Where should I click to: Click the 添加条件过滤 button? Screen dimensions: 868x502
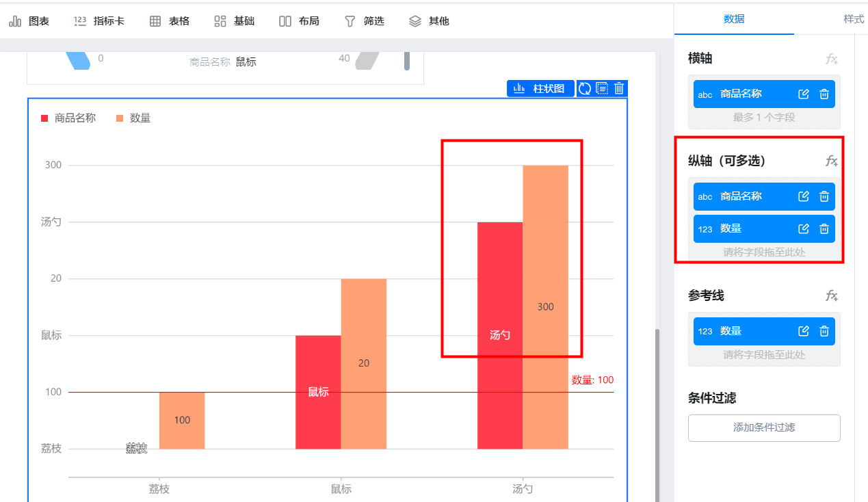(x=764, y=428)
